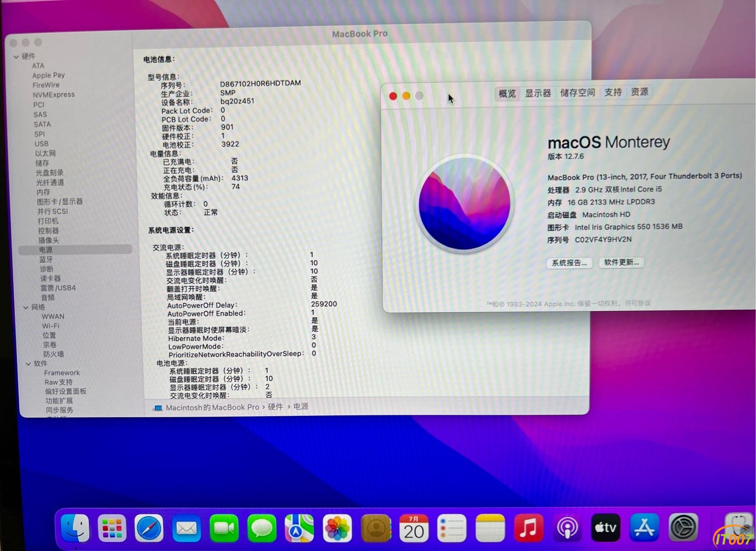This screenshot has width=756, height=551.
Task: Select 以太网 in sidebar
Action: point(45,154)
